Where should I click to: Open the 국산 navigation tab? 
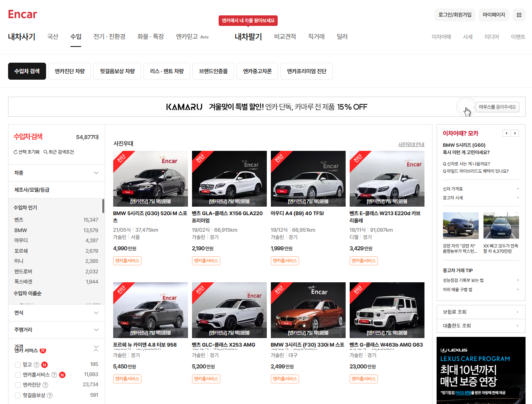pyautogui.click(x=53, y=36)
